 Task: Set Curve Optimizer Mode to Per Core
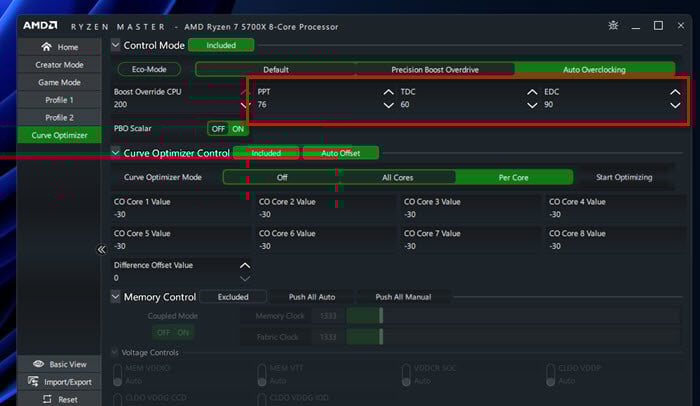pyautogui.click(x=513, y=177)
